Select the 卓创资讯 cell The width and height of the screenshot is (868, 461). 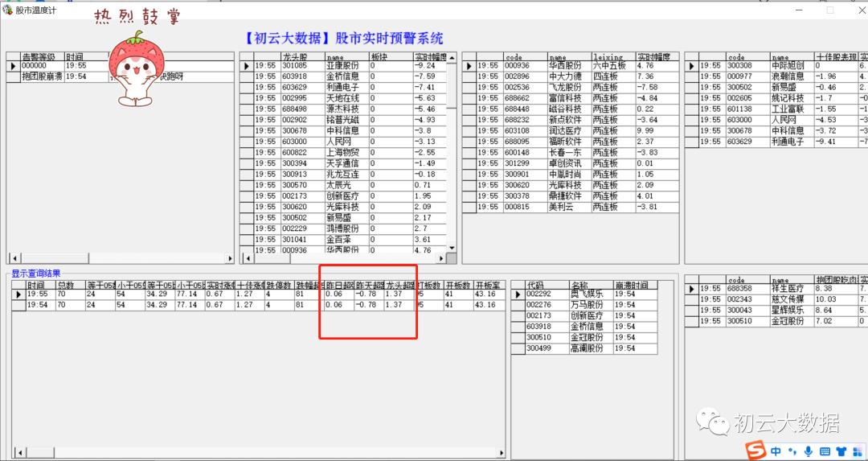point(570,163)
